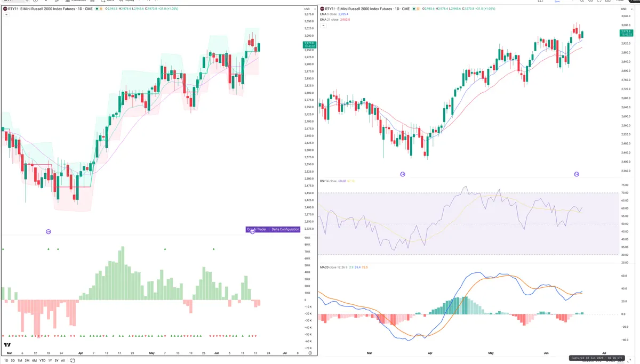Screen dimensions: 640x364
Task: Collapse the right chart indicator legend chevron
Action: 323,26
